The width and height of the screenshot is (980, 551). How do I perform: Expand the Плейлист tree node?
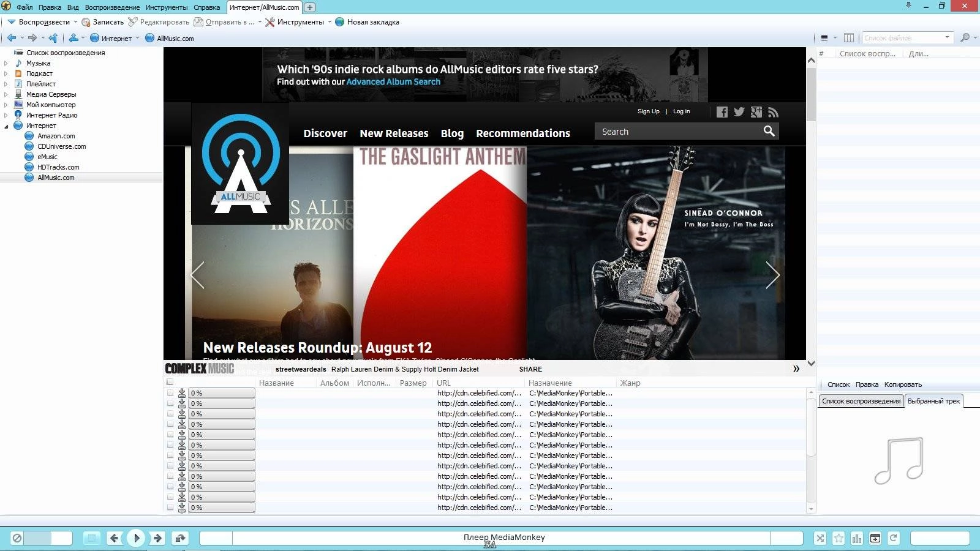click(x=6, y=84)
